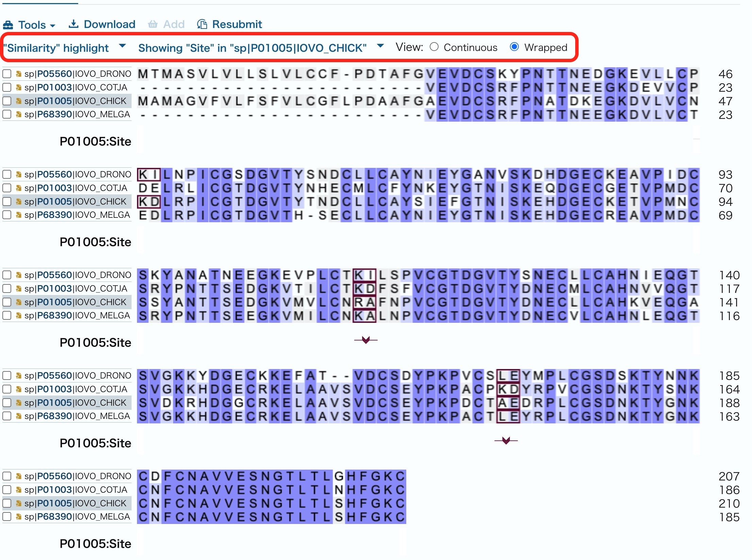The width and height of the screenshot is (752, 560).
Task: Select the Wrapped view radio button
Action: 514,47
